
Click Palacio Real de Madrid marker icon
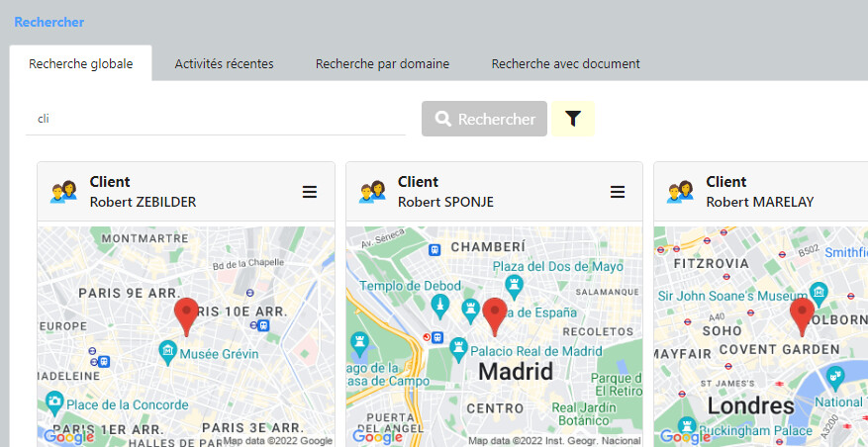click(x=458, y=350)
